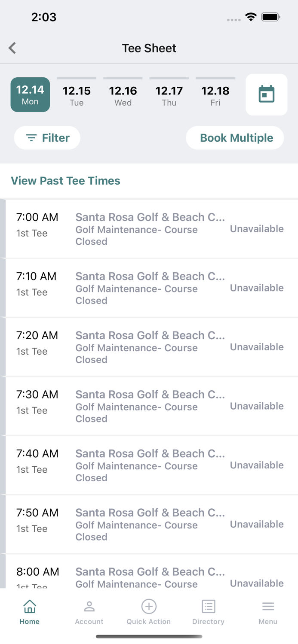Viewport: 298px width, 644px height.
Task: Tap the Quick Action plus icon
Action: (149, 606)
